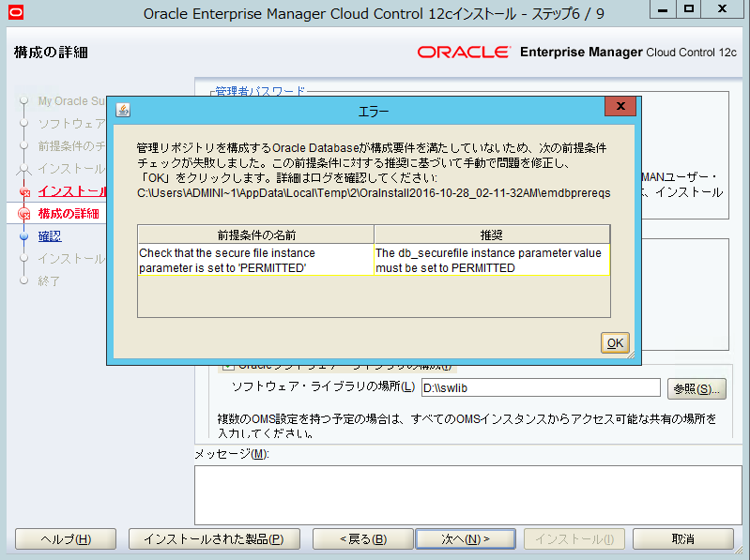Click the Java icon in error dialog title bar
Image resolution: width=750 pixels, height=560 pixels.
123,110
